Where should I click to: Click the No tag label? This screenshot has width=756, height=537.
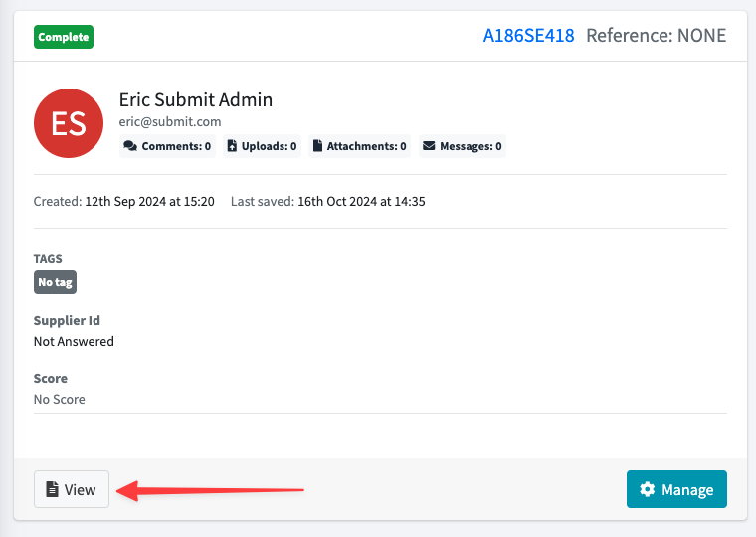coord(55,282)
